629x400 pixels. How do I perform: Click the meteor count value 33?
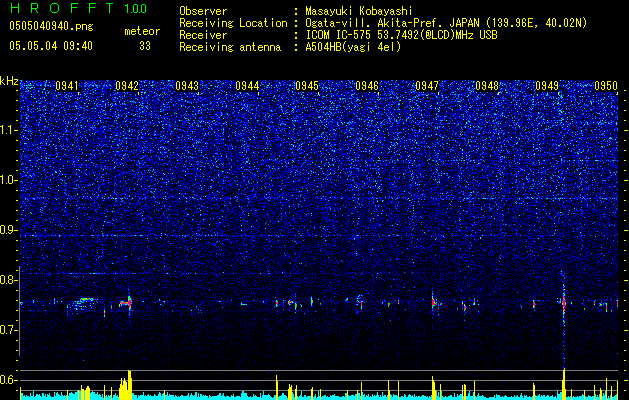(145, 46)
